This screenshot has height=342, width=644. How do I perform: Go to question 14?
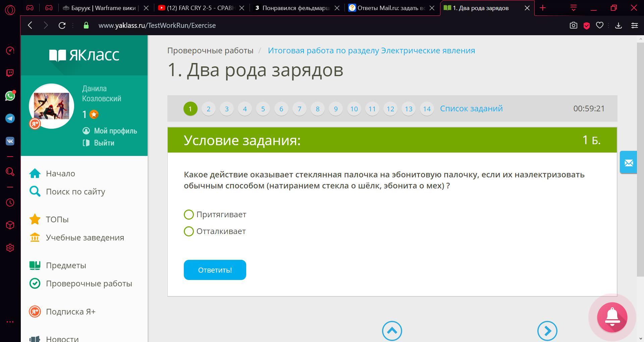[x=427, y=109]
